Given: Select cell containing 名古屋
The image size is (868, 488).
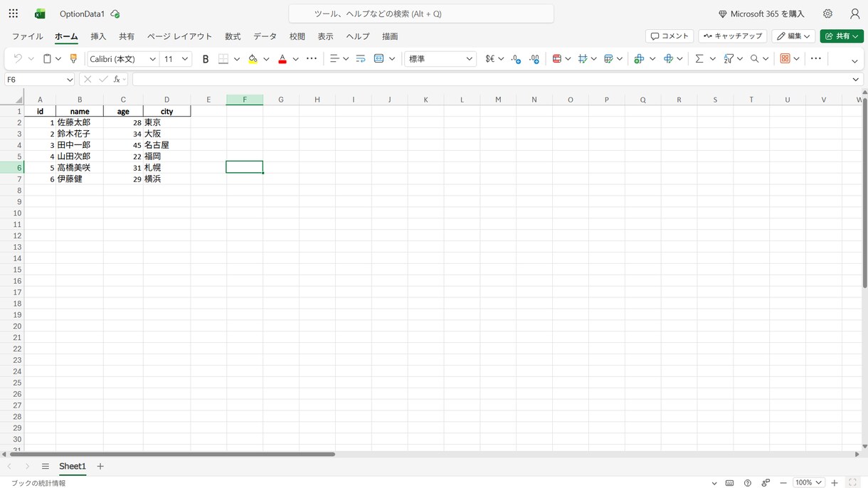Looking at the screenshot, I should click(x=166, y=145).
